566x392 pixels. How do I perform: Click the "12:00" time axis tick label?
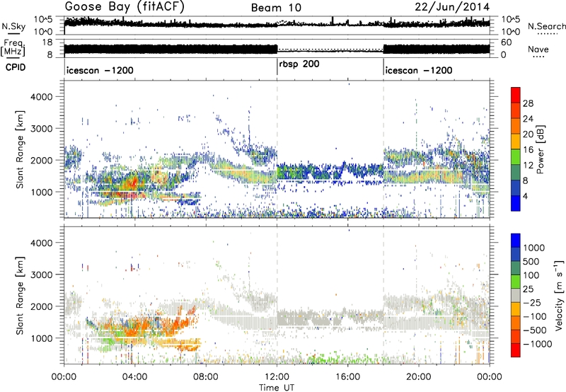pos(277,377)
